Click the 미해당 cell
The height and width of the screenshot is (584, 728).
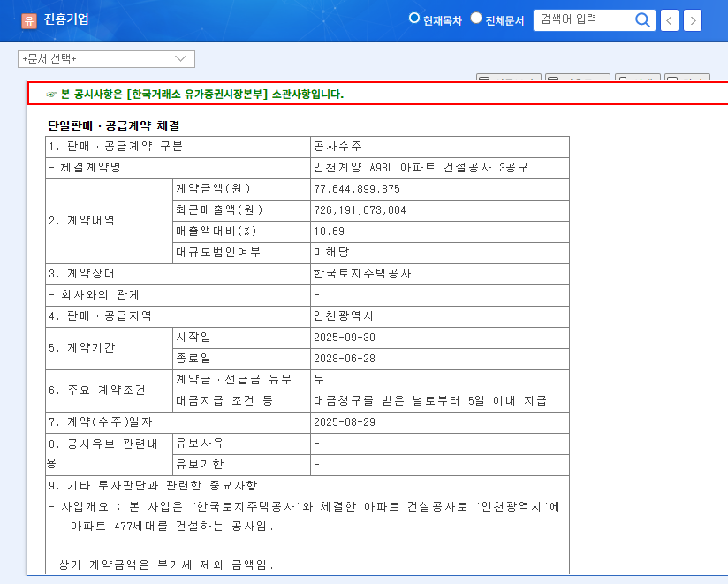[440, 253]
